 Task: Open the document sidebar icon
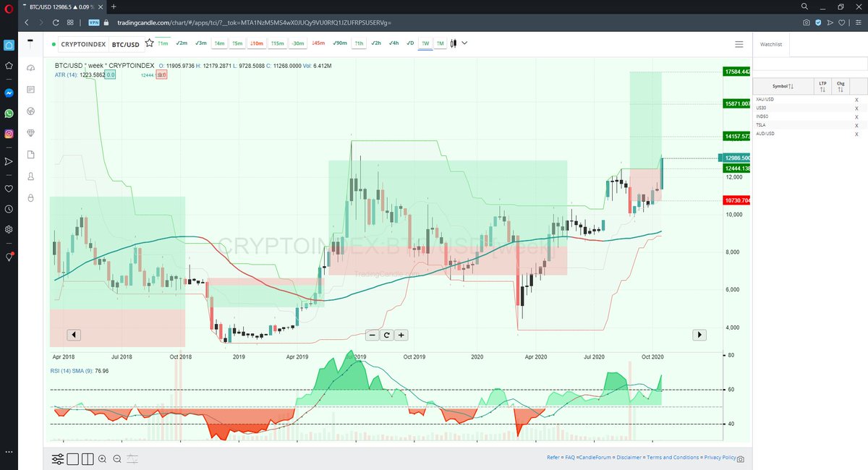tap(30, 155)
